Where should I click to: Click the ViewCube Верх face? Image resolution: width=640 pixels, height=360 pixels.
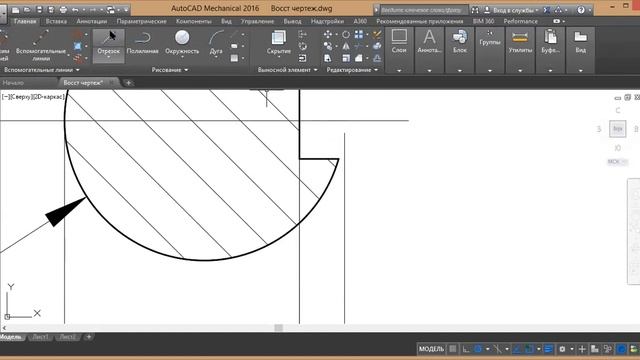(x=618, y=129)
